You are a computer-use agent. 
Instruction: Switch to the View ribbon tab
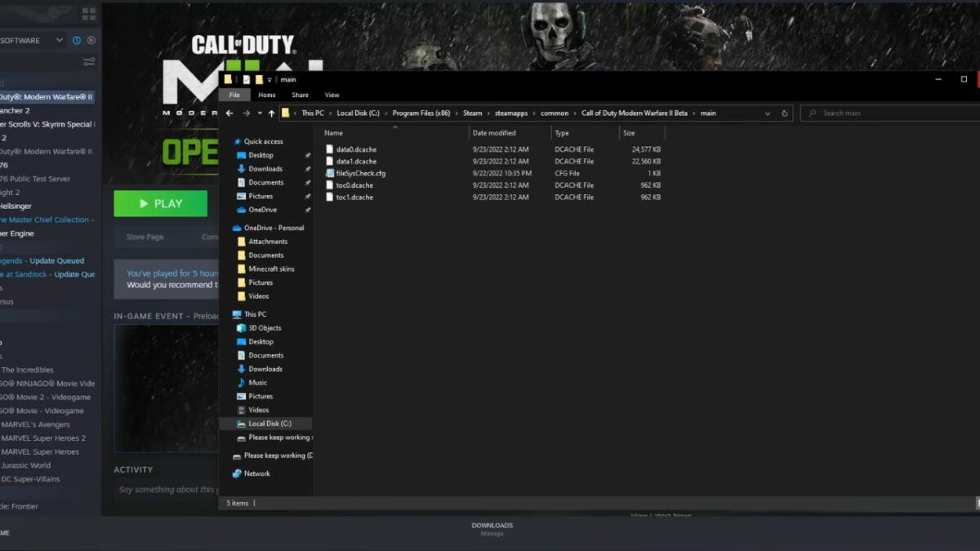coord(332,94)
